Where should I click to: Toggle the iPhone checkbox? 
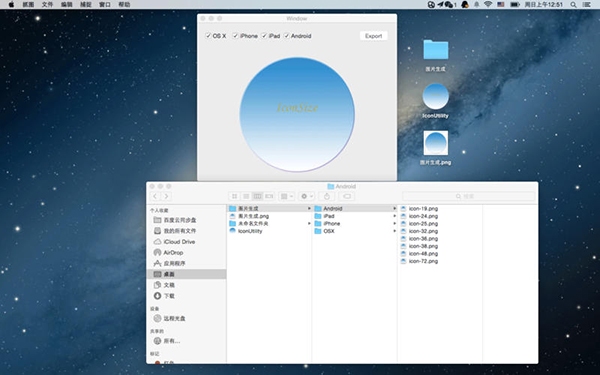235,36
